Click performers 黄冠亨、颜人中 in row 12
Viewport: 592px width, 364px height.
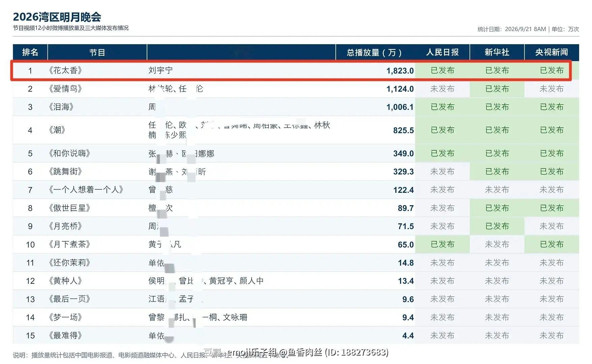tap(236, 281)
